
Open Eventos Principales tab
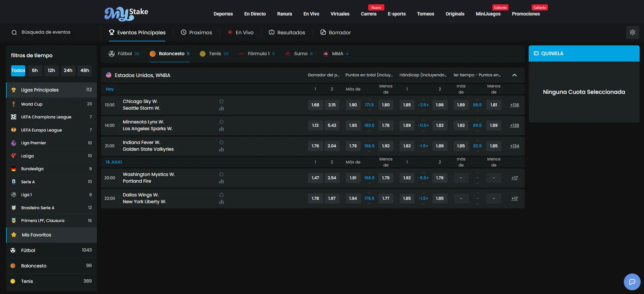pyautogui.click(x=137, y=32)
